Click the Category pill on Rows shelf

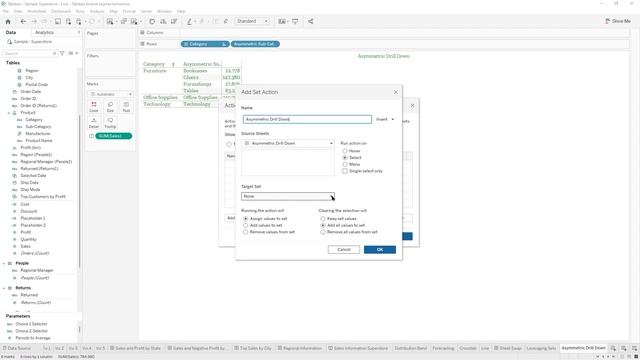pos(204,44)
